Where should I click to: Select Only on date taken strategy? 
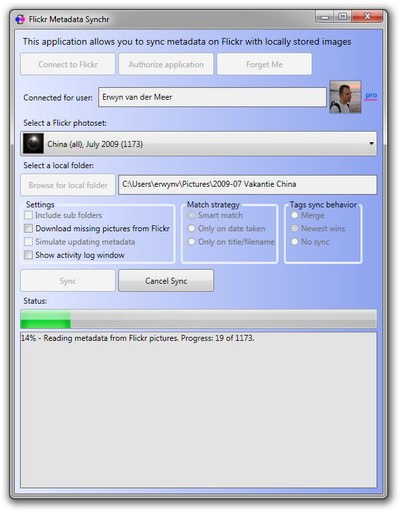coord(191,228)
